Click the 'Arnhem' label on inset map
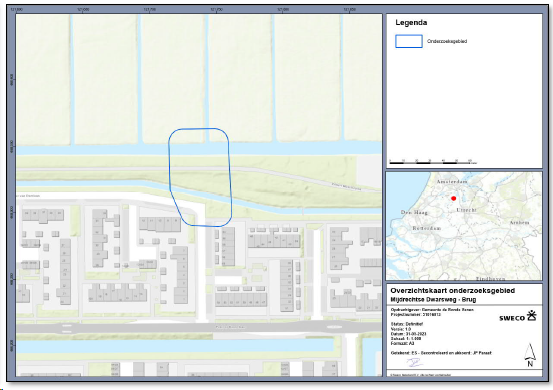Viewport: 553px width, 390px height. (x=519, y=223)
